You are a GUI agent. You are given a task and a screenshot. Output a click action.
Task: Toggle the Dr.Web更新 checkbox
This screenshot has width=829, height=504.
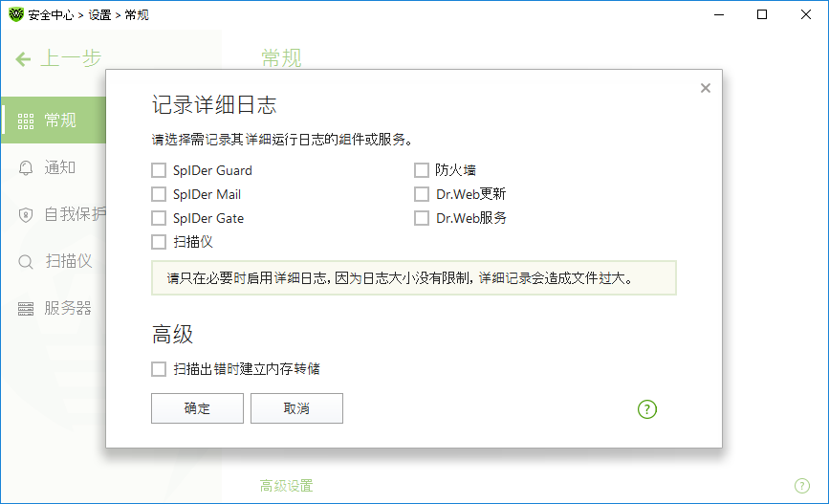coord(422,194)
